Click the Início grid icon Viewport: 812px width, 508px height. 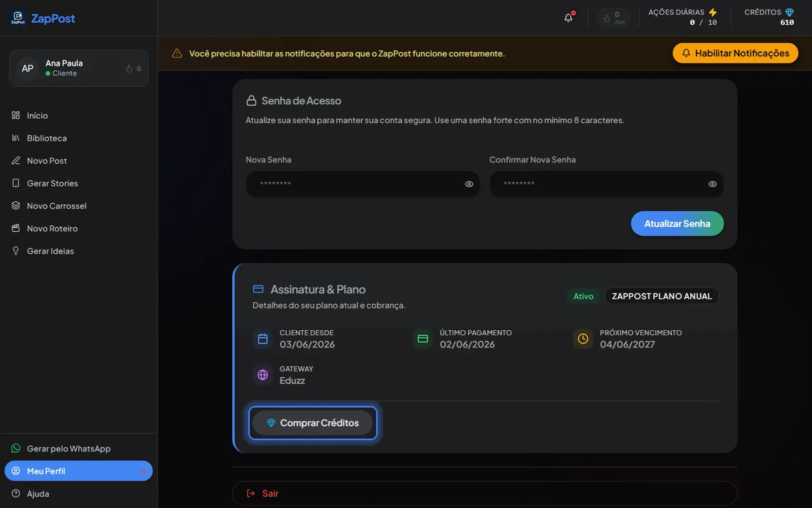click(16, 116)
